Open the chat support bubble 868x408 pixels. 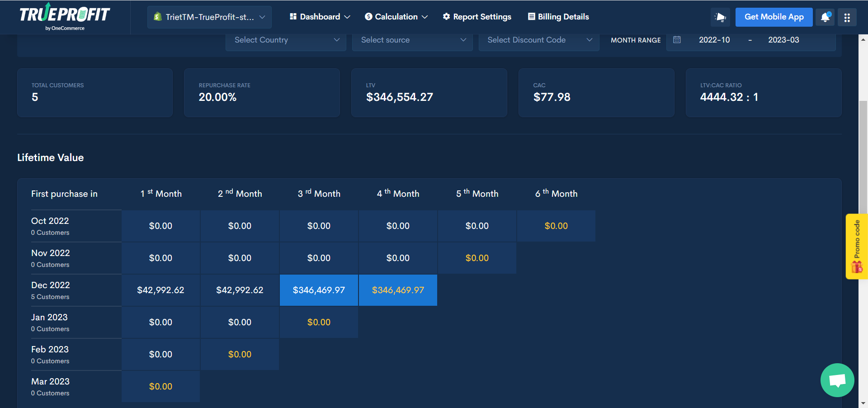coord(837,380)
